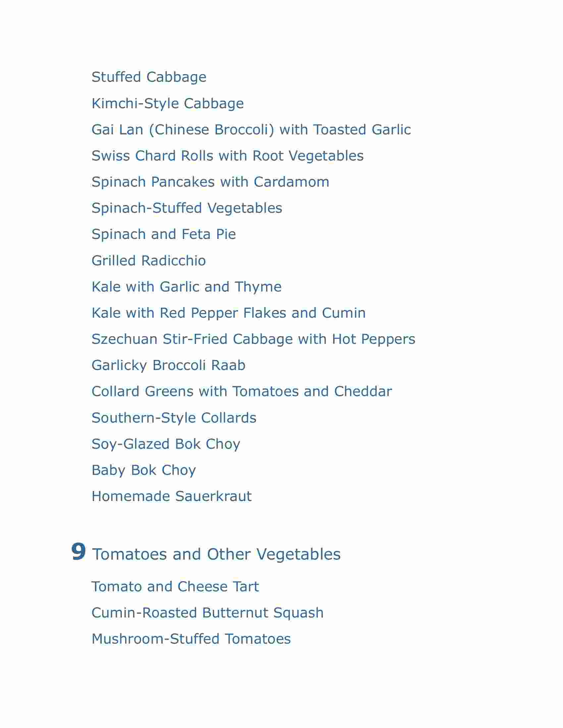Open Kale with Red Pepper Flakes and Cumin
The image size is (563, 728).
pyautogui.click(x=229, y=313)
